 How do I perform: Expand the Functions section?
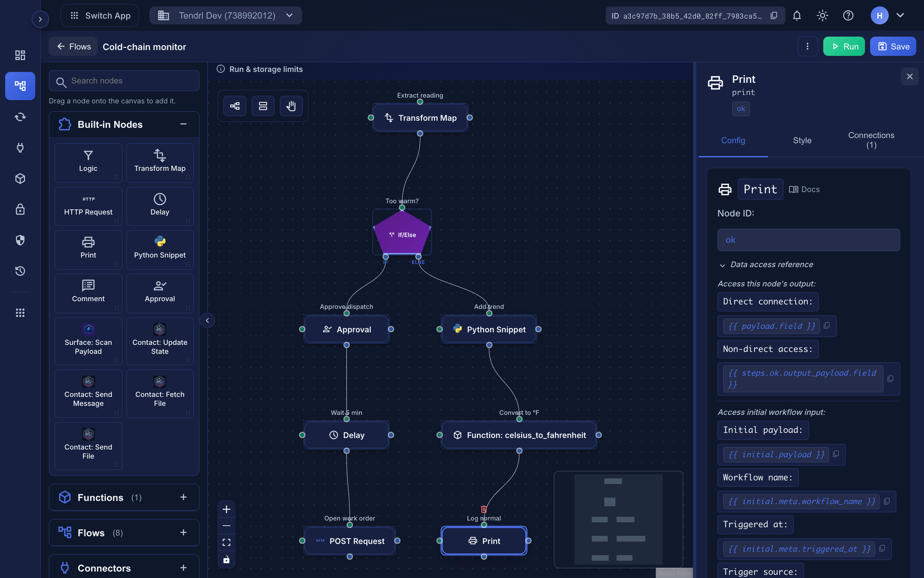(183, 497)
